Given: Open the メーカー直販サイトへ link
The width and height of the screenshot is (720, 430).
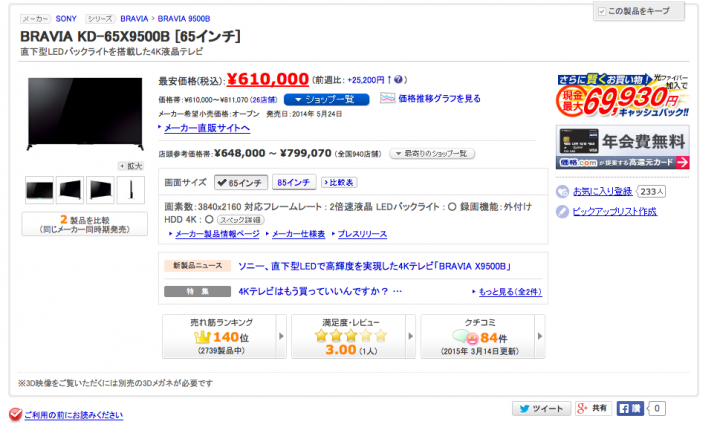Looking at the screenshot, I should coord(207,128).
